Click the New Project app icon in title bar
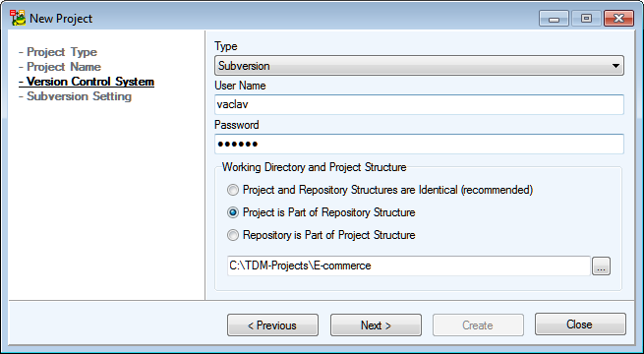 pos(18,19)
